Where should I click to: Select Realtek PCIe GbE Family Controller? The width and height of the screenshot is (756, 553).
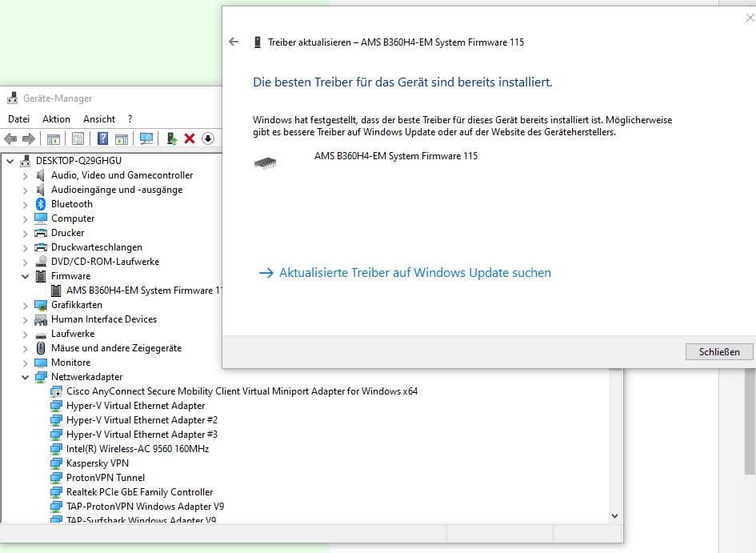click(139, 492)
